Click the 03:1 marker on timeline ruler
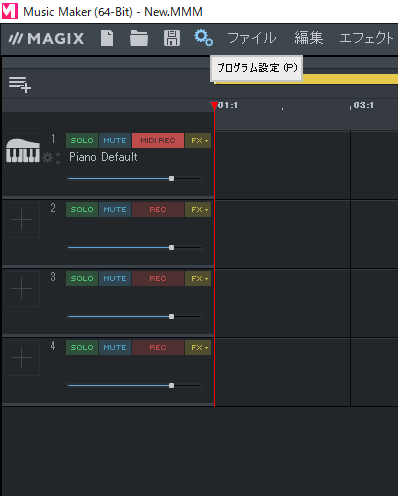 [x=363, y=105]
